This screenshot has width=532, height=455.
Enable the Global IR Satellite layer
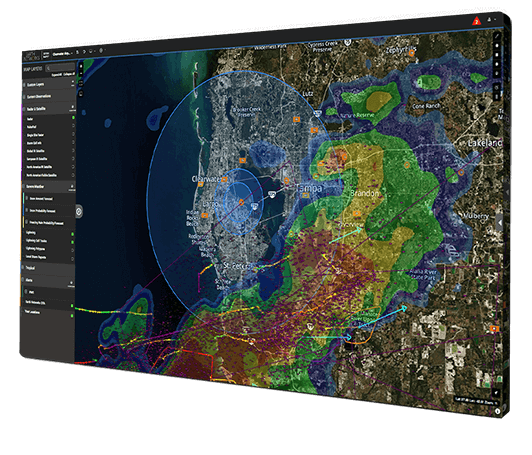point(73,150)
